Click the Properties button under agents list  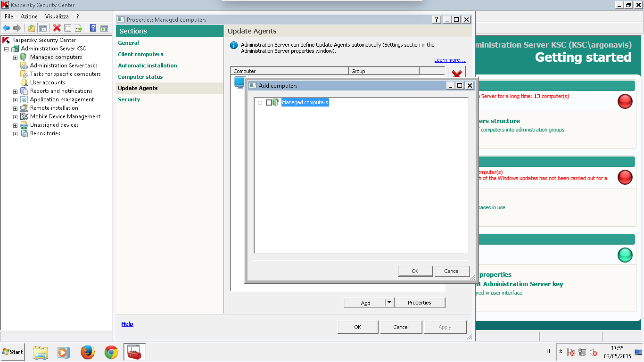point(420,303)
